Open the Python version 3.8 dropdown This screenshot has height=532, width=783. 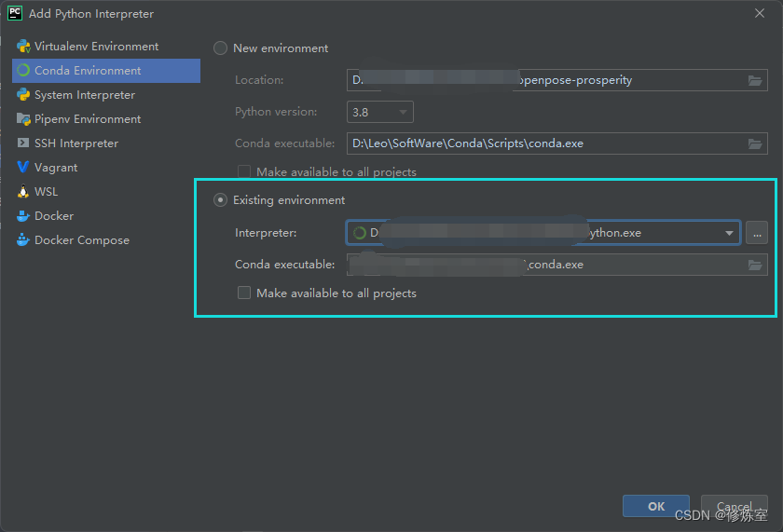click(380, 112)
